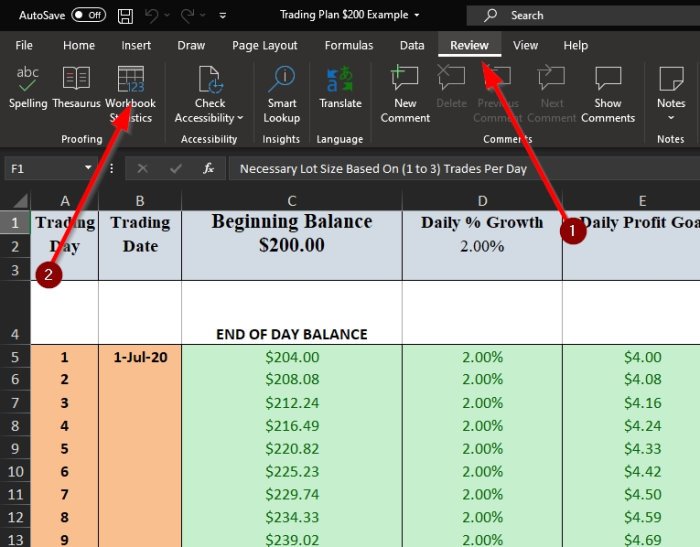Open the workbook title dropdown arrow
The width and height of the screenshot is (700, 547).
pos(417,15)
